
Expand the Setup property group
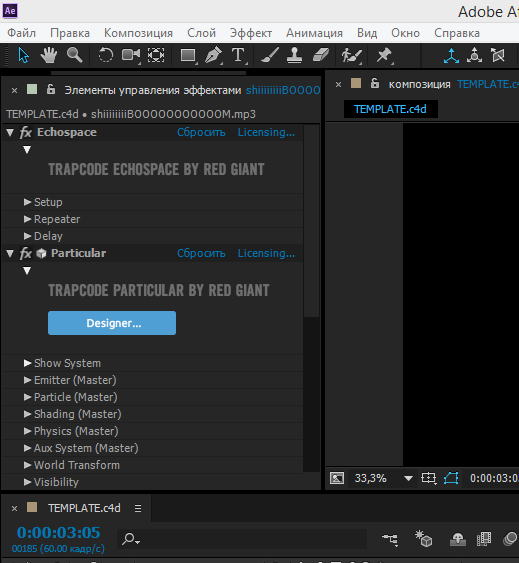[27, 202]
